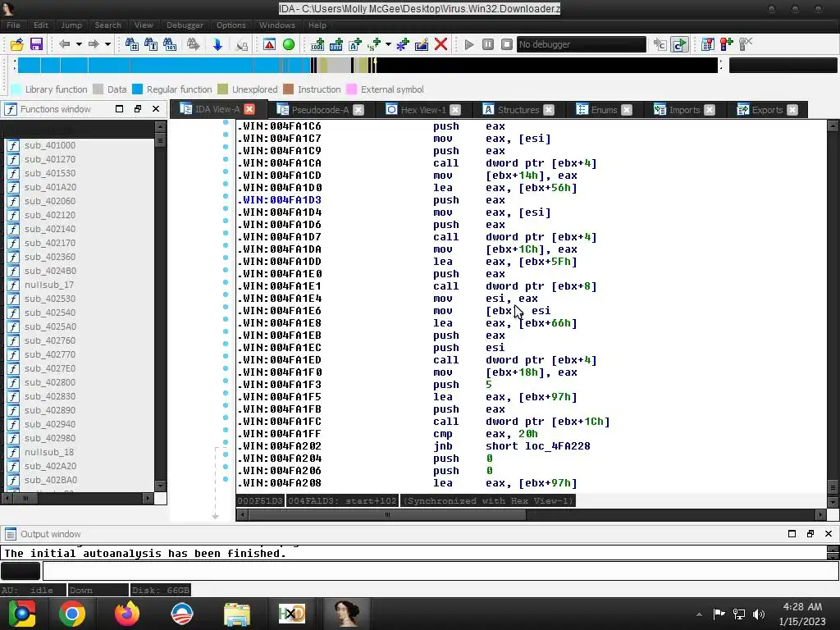Viewport: 840px width, 630px height.
Task: Click the blue asterisk array icon
Action: point(402,44)
